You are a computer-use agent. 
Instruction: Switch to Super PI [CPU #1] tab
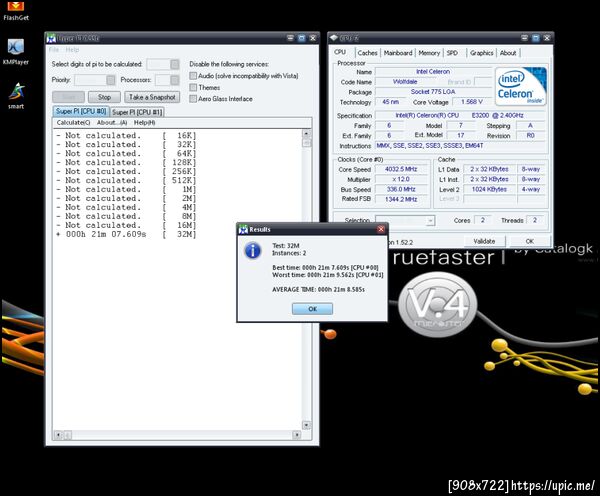tap(137, 112)
